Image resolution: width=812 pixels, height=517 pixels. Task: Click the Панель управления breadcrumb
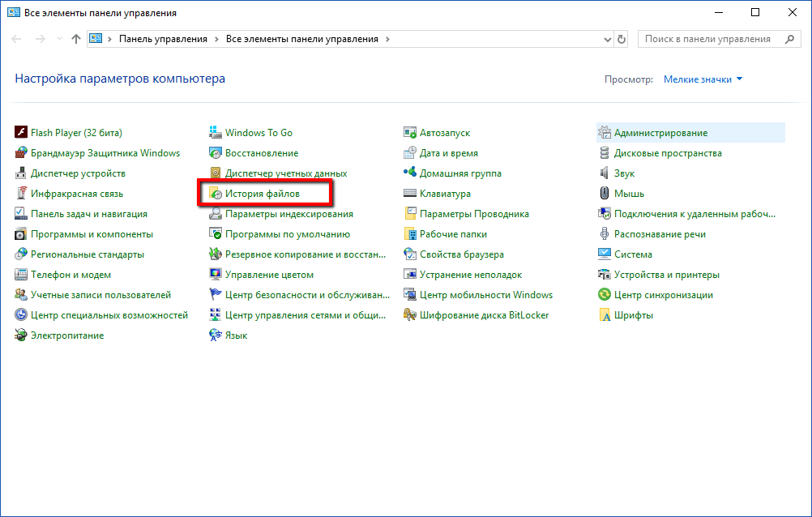tap(163, 40)
